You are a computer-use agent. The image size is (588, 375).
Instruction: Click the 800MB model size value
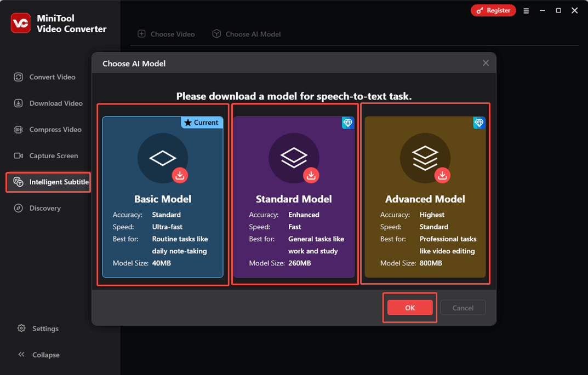[x=431, y=263]
